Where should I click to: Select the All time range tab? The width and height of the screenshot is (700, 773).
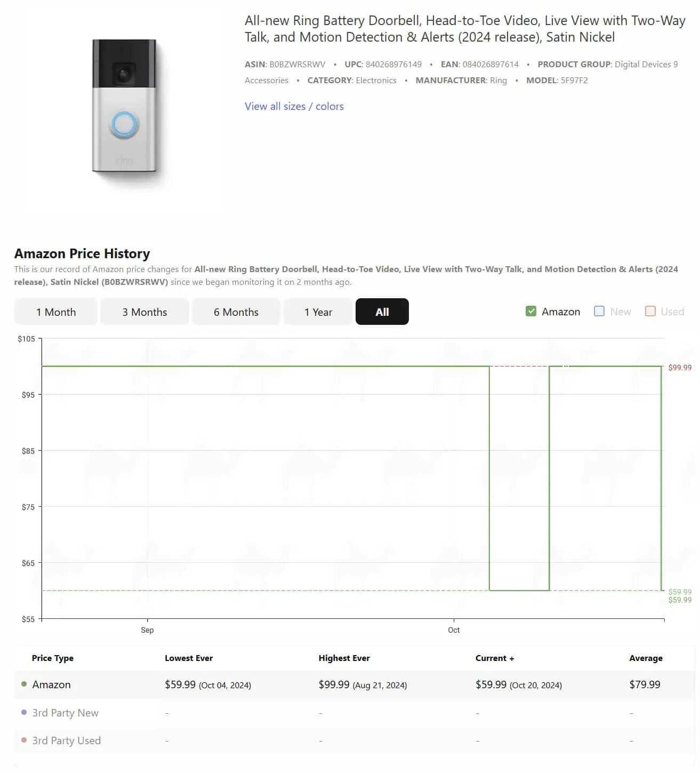click(382, 312)
